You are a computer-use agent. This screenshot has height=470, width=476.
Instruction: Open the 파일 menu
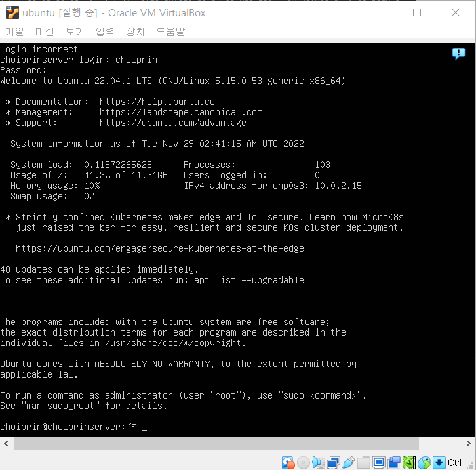pyautogui.click(x=14, y=31)
